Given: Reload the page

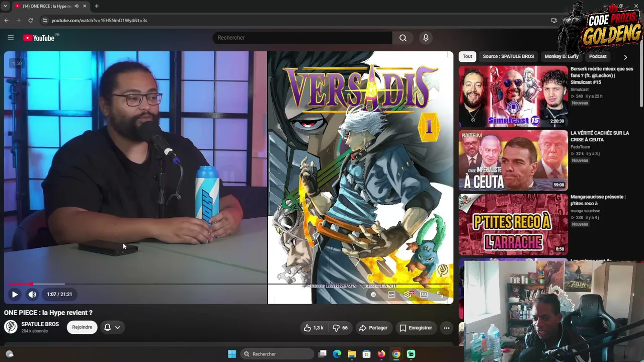Looking at the screenshot, I should pos(31,21).
